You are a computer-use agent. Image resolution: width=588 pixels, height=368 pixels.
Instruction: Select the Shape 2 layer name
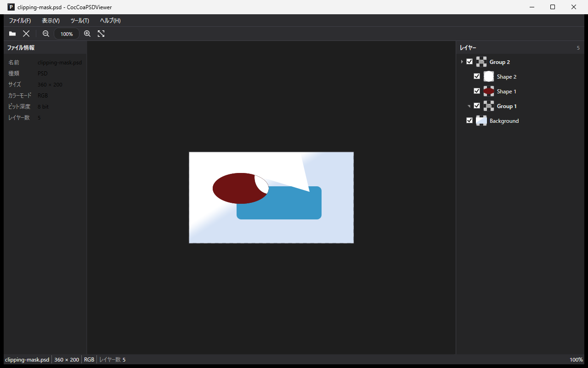(x=507, y=77)
